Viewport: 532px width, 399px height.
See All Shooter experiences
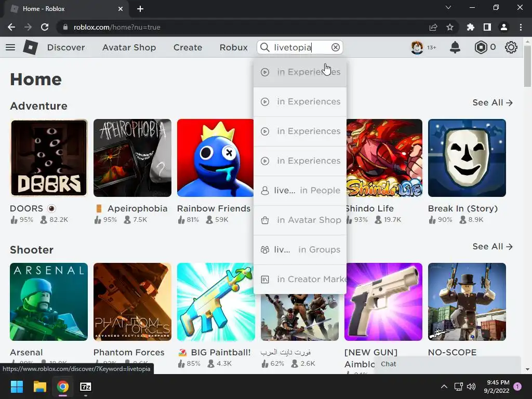click(x=493, y=246)
